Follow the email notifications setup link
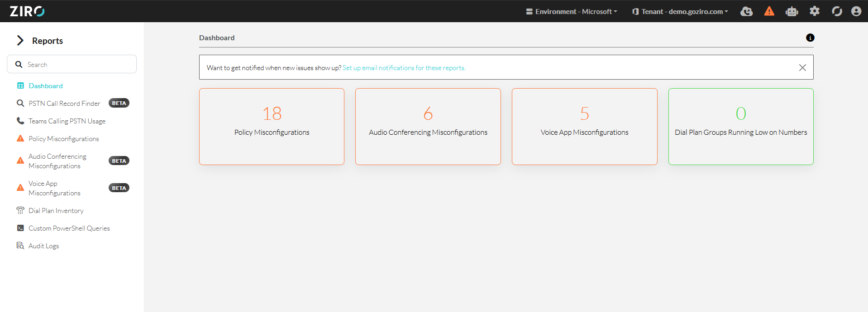 404,68
